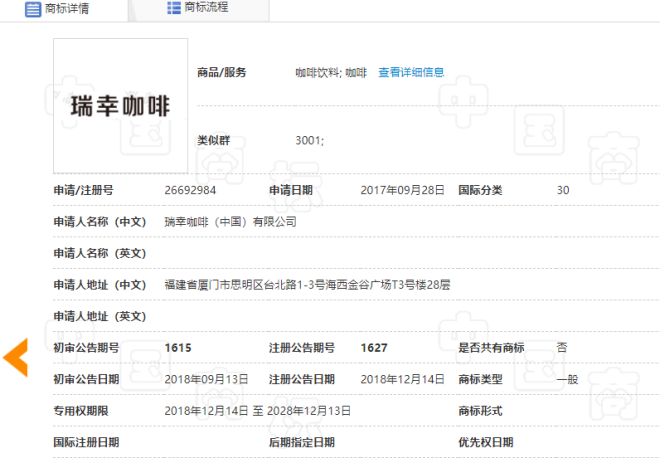Click the 申请人地址（中文） label
Image resolution: width=661 pixels, height=458 pixels.
tap(99, 285)
